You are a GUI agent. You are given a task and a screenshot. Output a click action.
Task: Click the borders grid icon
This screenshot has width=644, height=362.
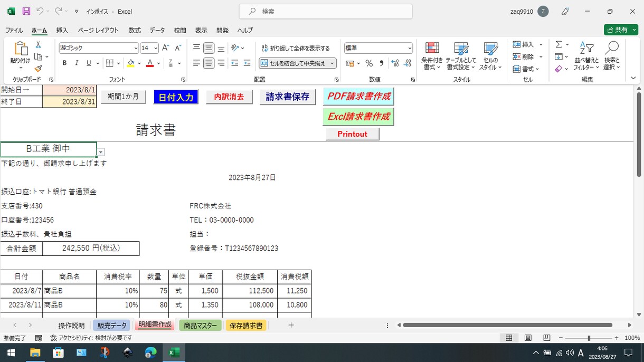(x=110, y=63)
